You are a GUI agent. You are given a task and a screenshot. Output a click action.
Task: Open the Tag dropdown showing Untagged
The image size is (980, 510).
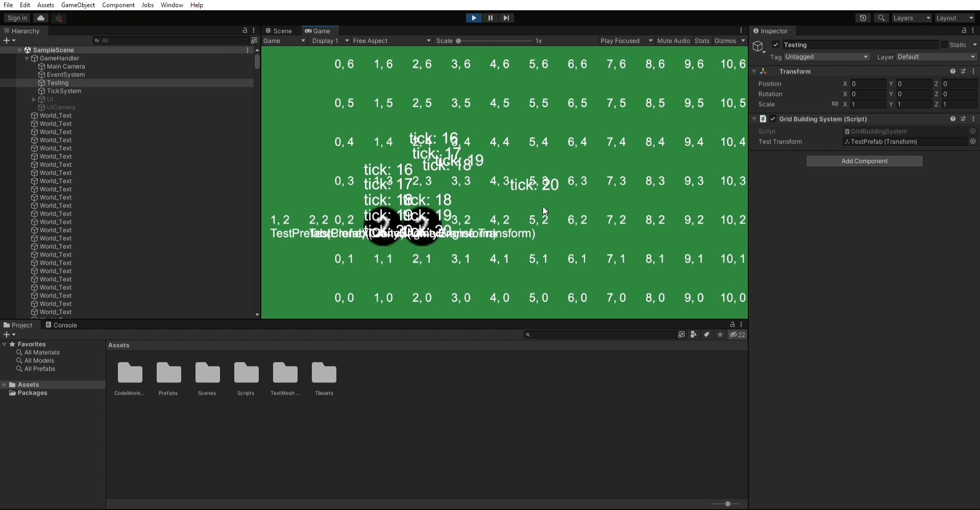point(826,57)
